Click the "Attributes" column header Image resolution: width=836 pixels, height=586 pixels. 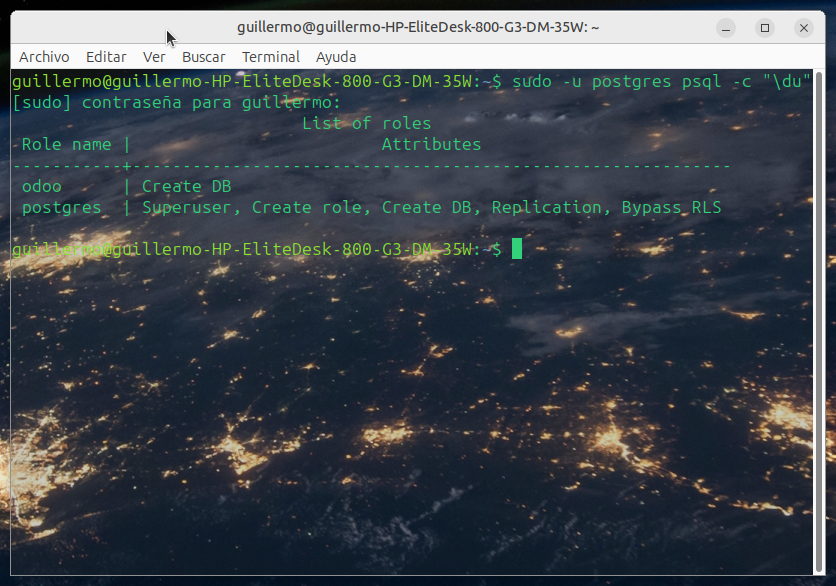pyautogui.click(x=431, y=145)
